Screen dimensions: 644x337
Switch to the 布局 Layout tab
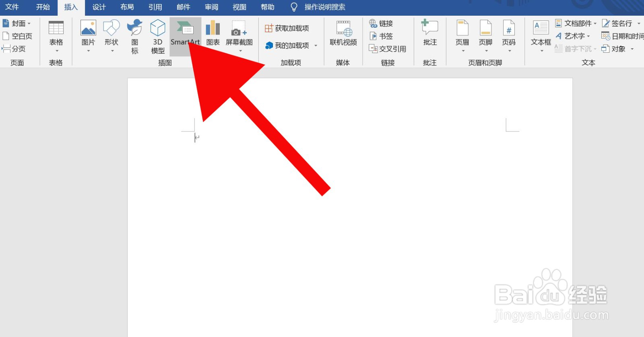pos(127,7)
